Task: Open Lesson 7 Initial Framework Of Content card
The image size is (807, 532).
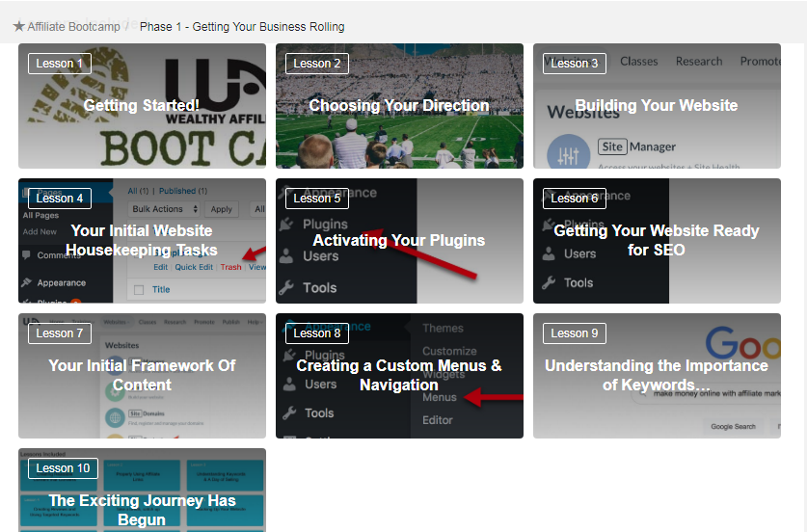Action: coord(142,376)
